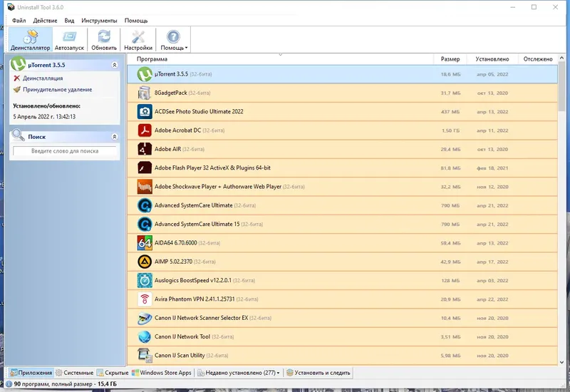The image size is (570, 392).
Task: Select the AIMP 5.02.2370 icon
Action: (145, 262)
